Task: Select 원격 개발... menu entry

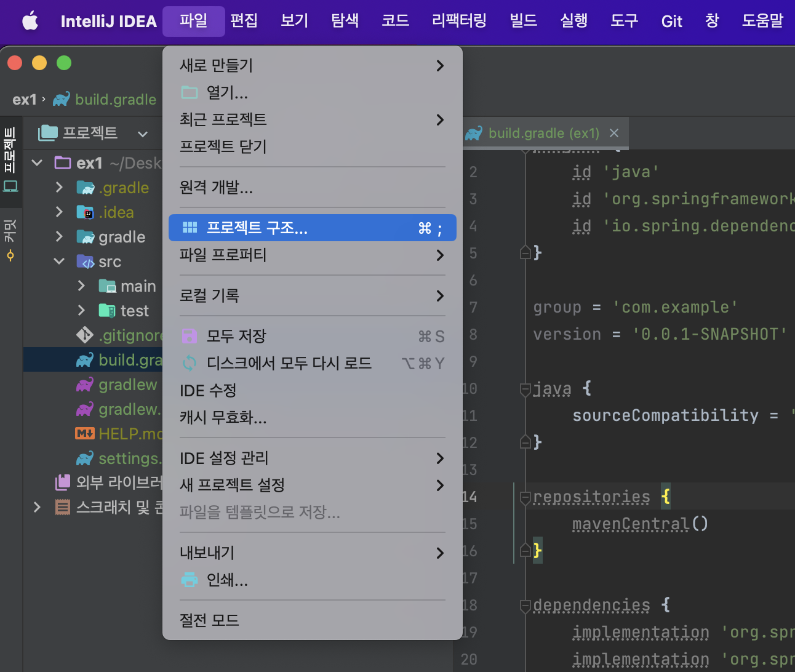Action: (x=313, y=187)
